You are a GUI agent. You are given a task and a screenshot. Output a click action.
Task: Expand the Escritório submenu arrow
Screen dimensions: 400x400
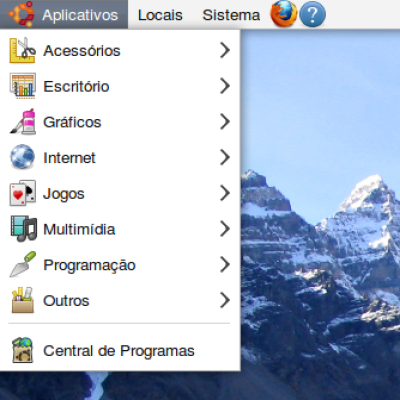tap(225, 86)
